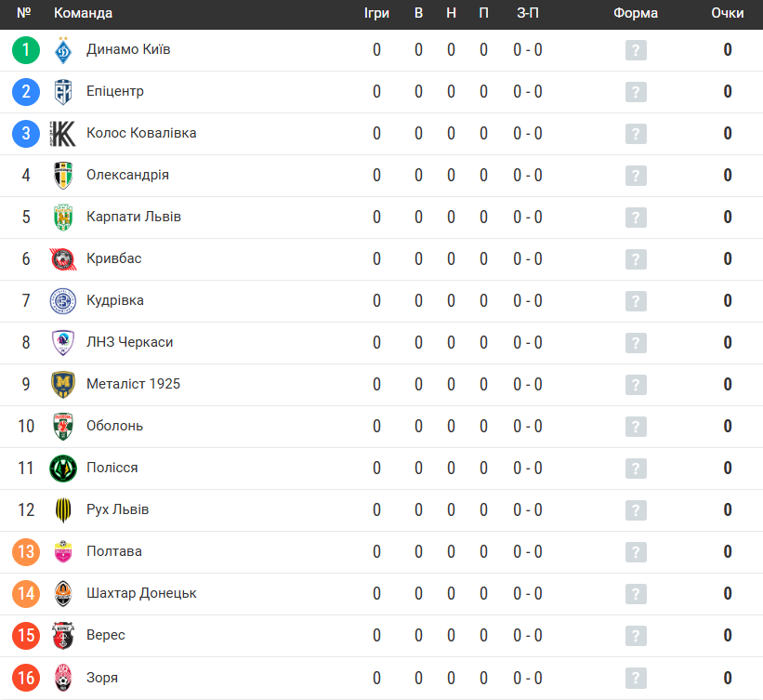Image resolution: width=763 pixels, height=700 pixels.
Task: Open the Олександрія team link
Action: pos(127,175)
